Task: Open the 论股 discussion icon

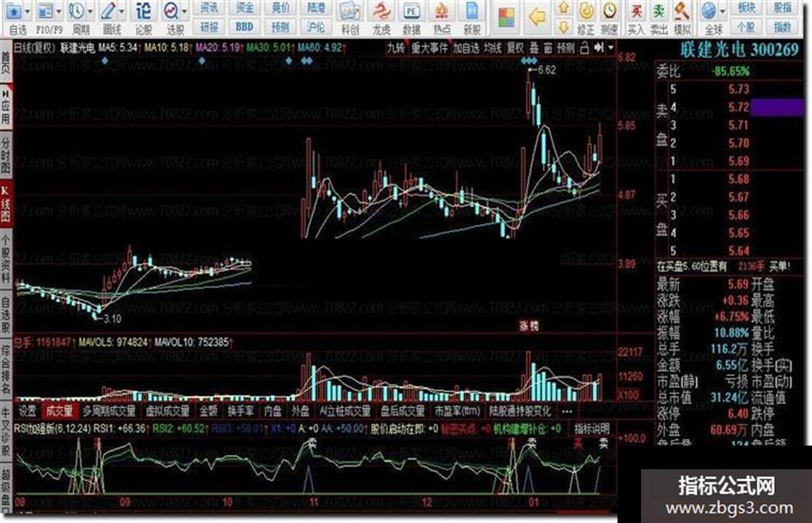Action: click(143, 11)
